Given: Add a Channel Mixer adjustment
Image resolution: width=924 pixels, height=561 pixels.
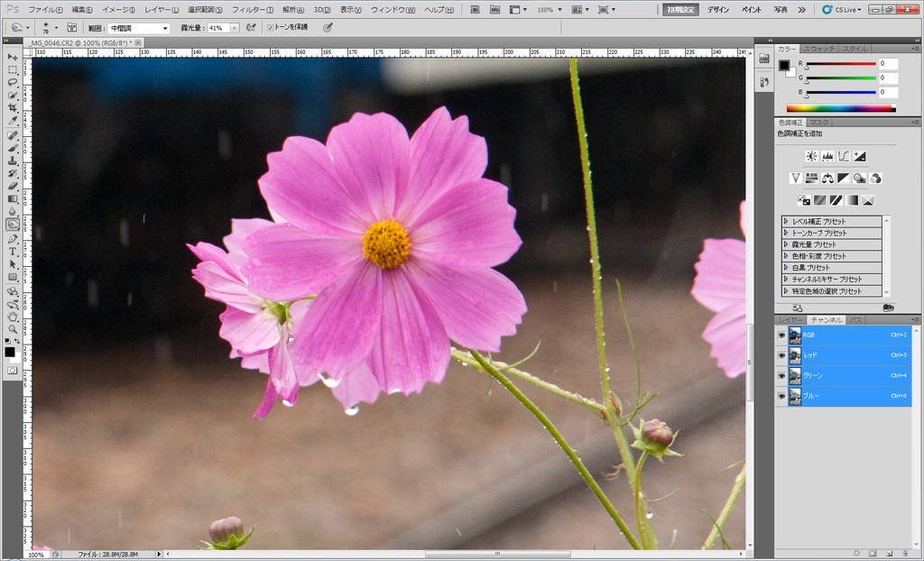Looking at the screenshot, I should click(875, 178).
